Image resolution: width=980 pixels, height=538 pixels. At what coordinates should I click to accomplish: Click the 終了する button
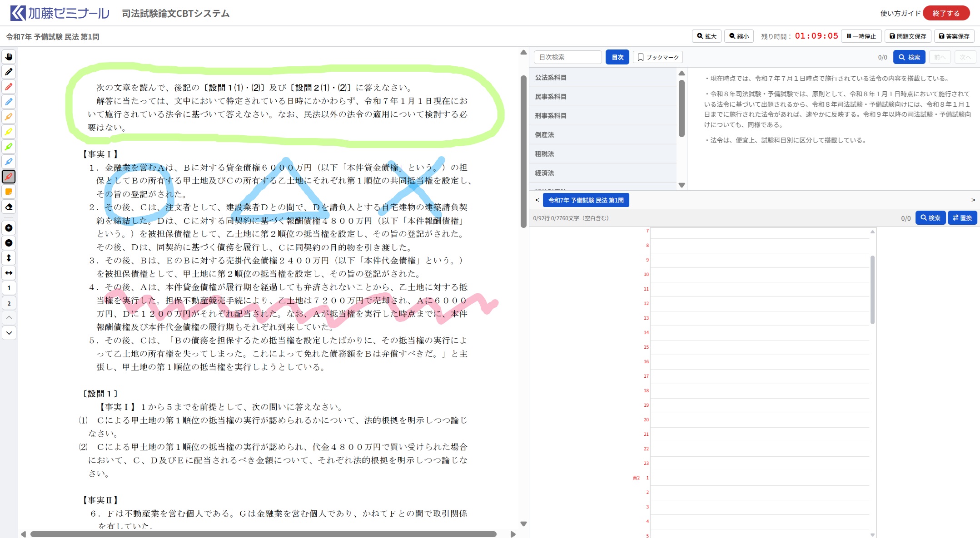pos(945,13)
